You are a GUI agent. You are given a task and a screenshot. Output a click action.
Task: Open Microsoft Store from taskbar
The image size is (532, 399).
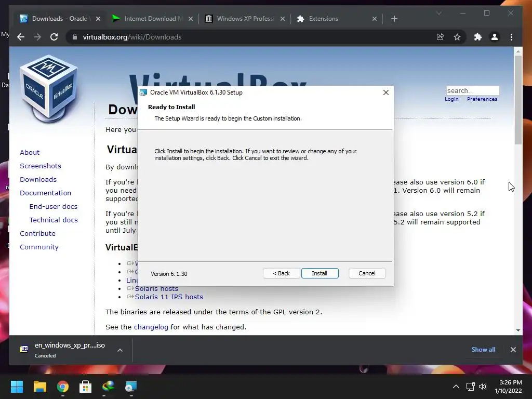tap(86, 387)
